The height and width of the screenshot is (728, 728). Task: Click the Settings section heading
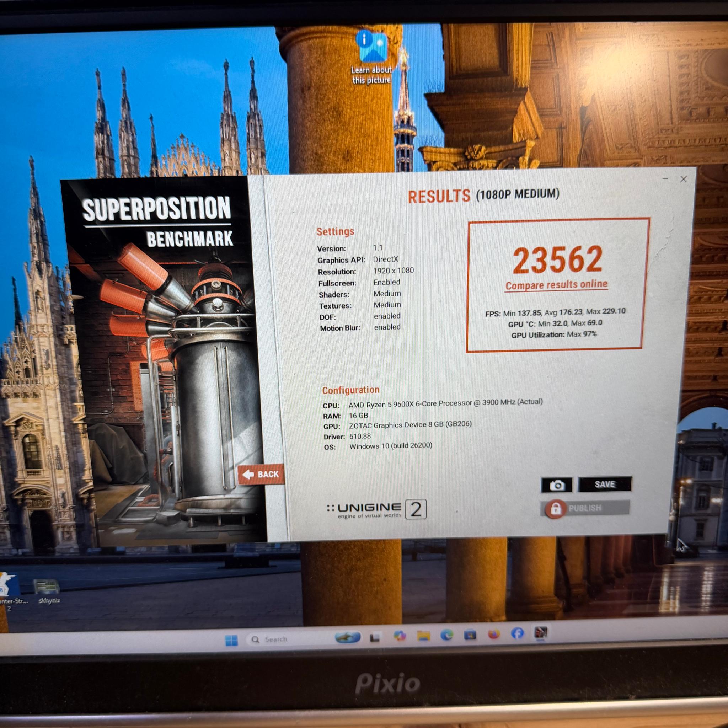[335, 231]
